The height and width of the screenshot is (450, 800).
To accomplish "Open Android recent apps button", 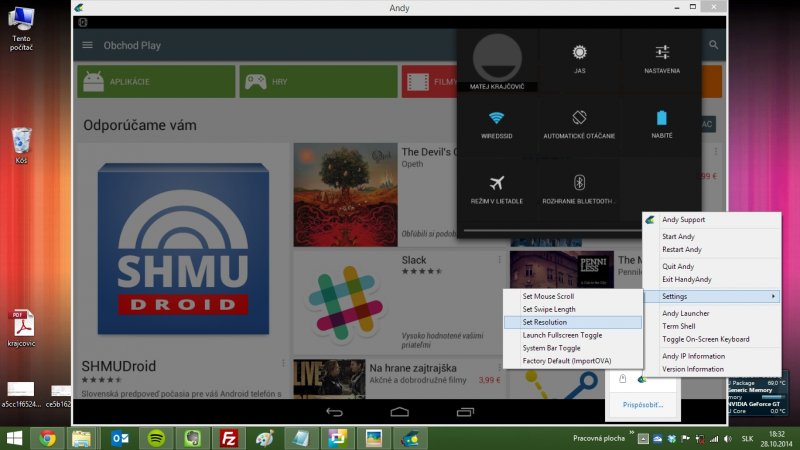I will pos(464,412).
